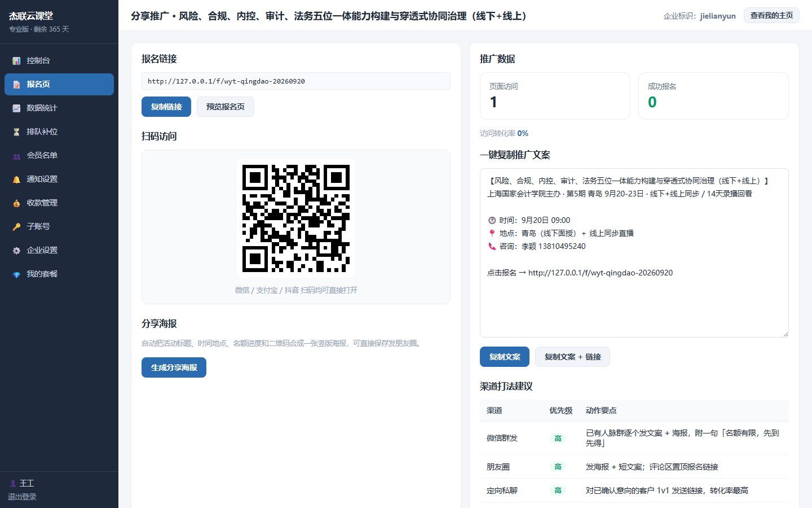Click the 分享海报 section heading
The width and height of the screenshot is (812, 508).
pyautogui.click(x=159, y=323)
